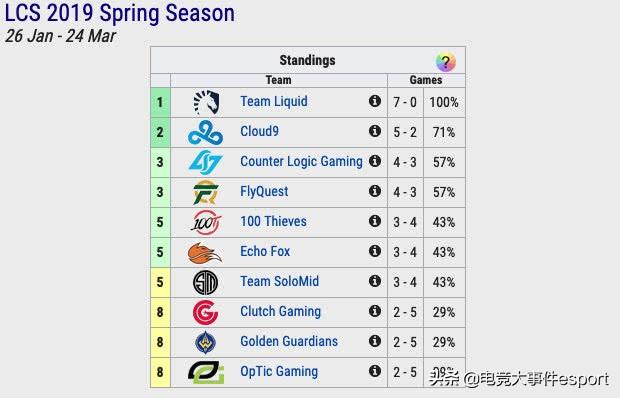Open info icon beside Cloud9

point(375,131)
